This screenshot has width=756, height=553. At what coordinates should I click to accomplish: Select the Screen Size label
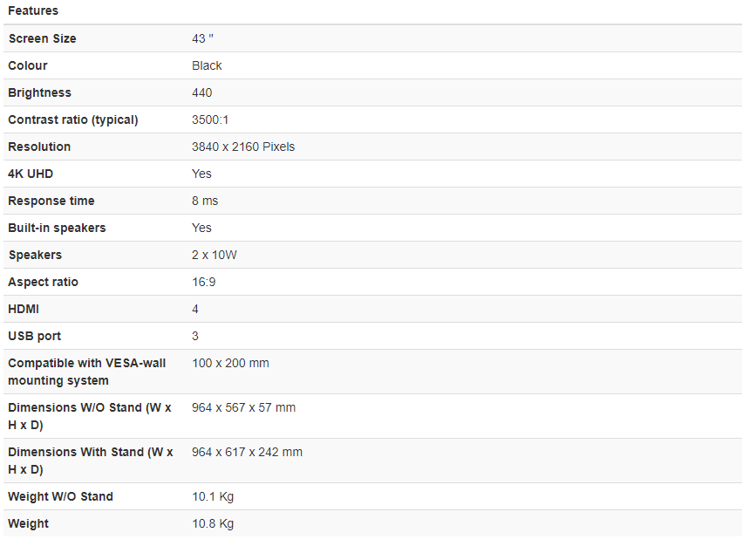(43, 38)
